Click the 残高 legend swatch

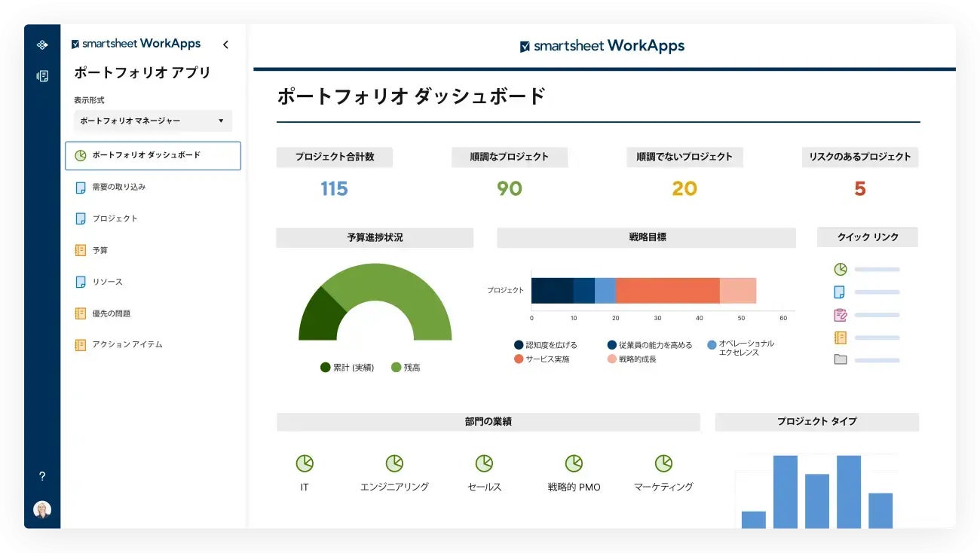coord(396,368)
